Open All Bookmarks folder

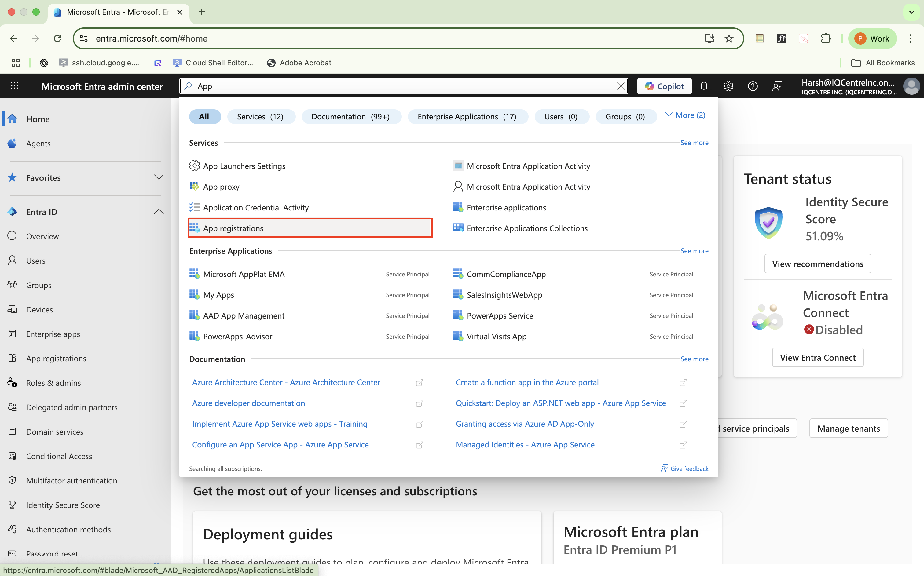point(883,63)
